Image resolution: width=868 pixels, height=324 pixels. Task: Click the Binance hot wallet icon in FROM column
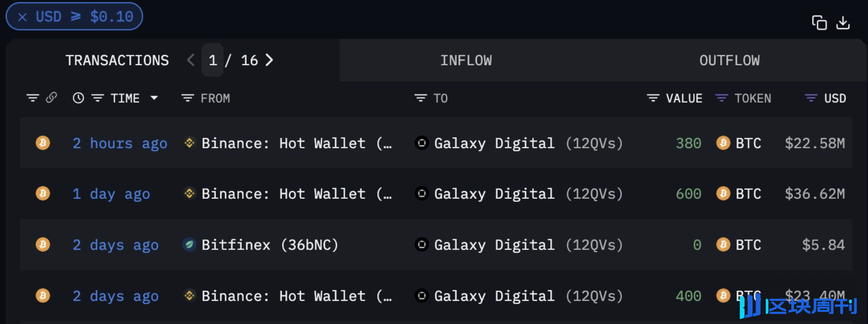tap(189, 143)
